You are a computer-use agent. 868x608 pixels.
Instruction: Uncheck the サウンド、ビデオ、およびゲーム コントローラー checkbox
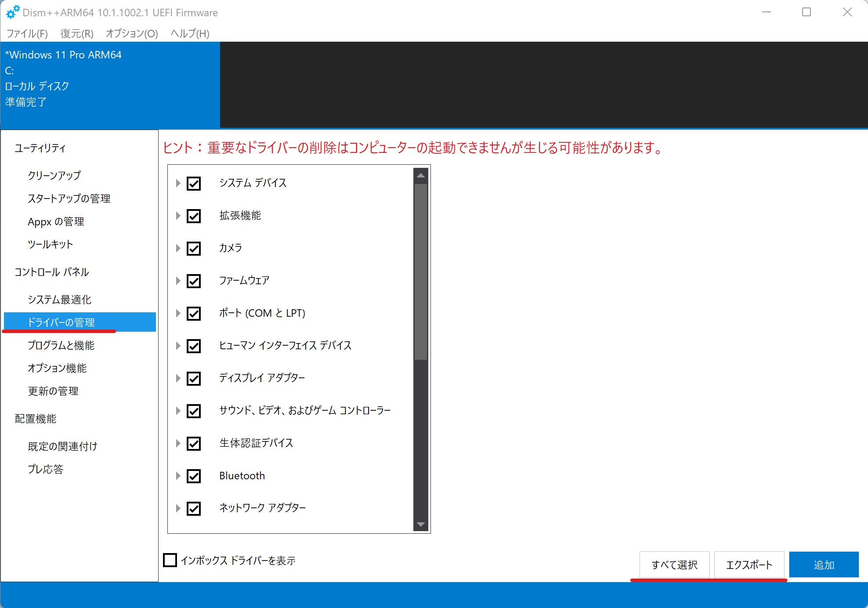click(x=194, y=411)
